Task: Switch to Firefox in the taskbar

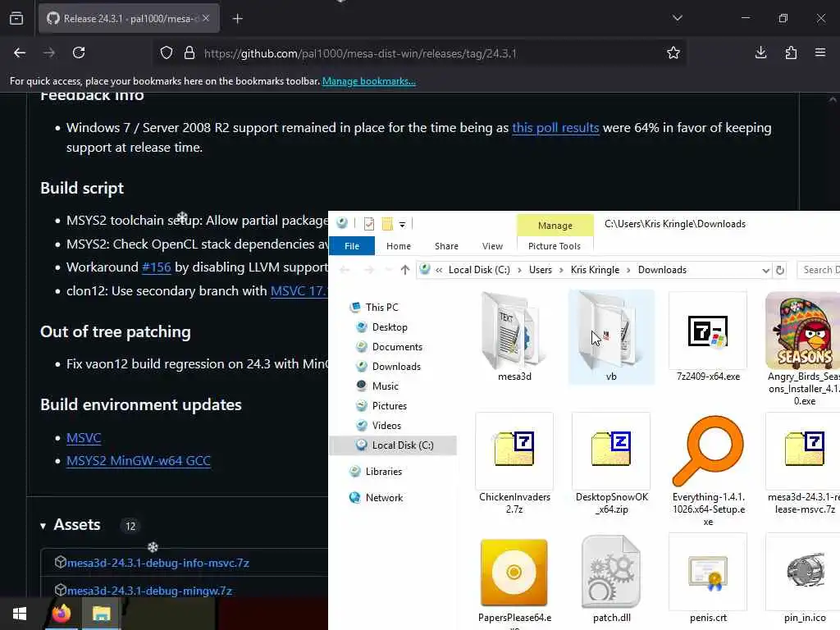Action: pyautogui.click(x=61, y=614)
